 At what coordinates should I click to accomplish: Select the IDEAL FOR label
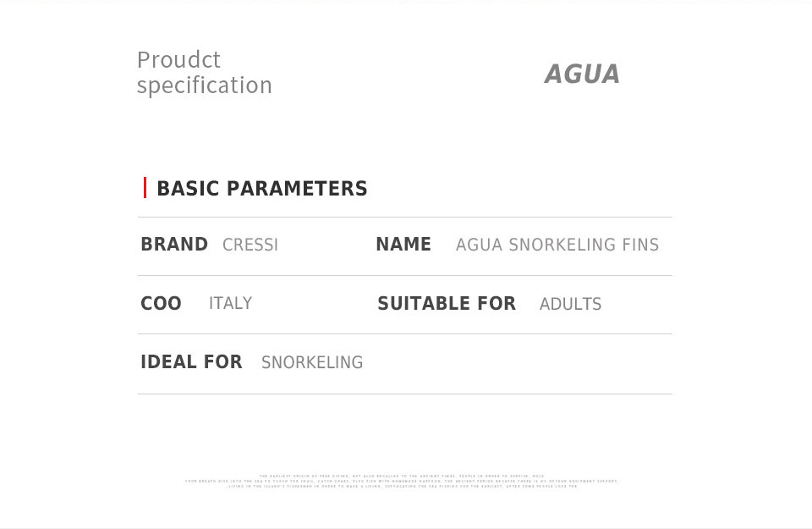192,361
